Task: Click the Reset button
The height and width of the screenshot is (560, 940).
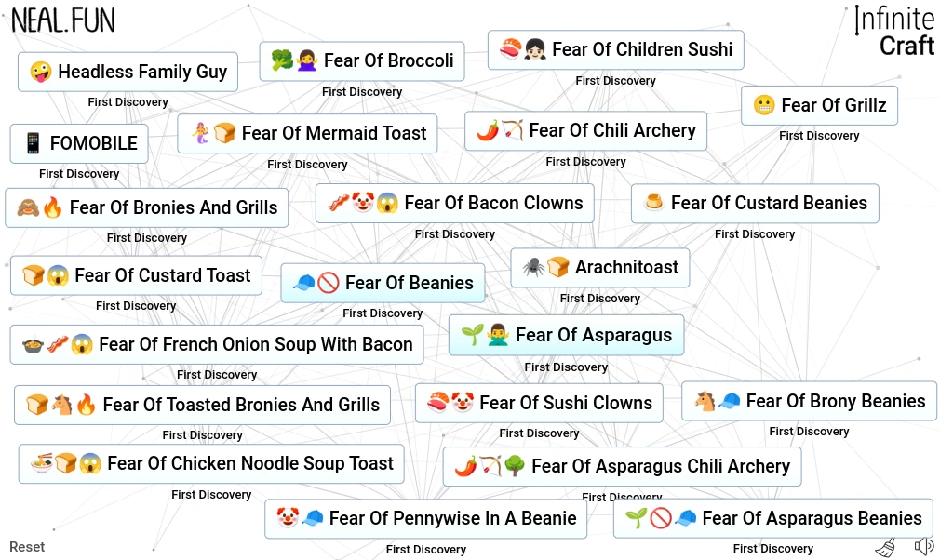Action: pyautogui.click(x=27, y=547)
